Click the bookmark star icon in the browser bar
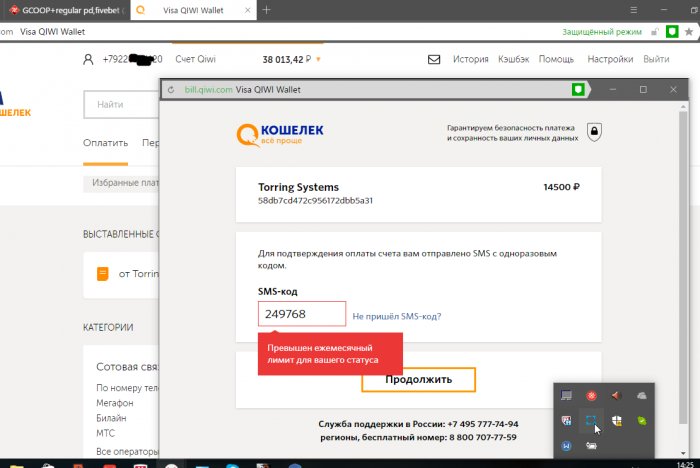Image resolution: width=700 pixels, height=468 pixels. [689, 32]
